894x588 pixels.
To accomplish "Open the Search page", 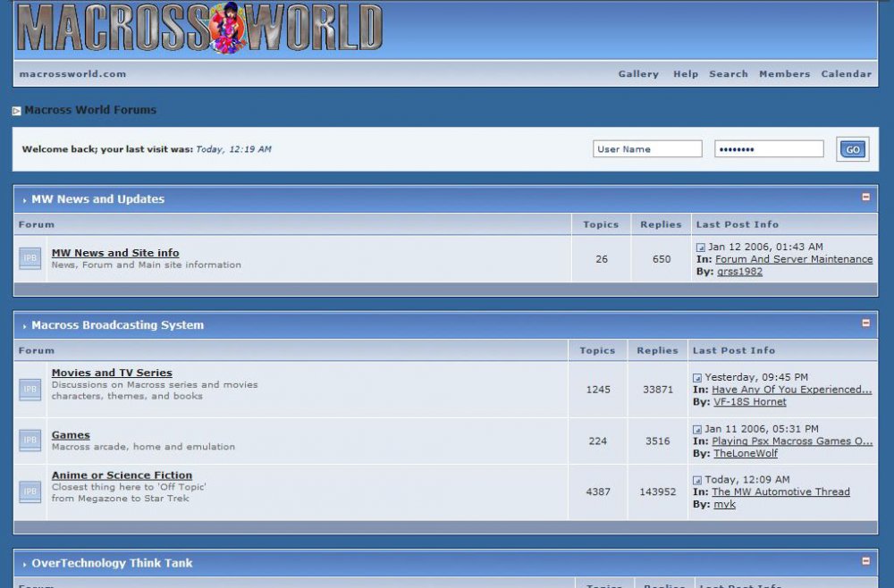I will click(x=728, y=74).
